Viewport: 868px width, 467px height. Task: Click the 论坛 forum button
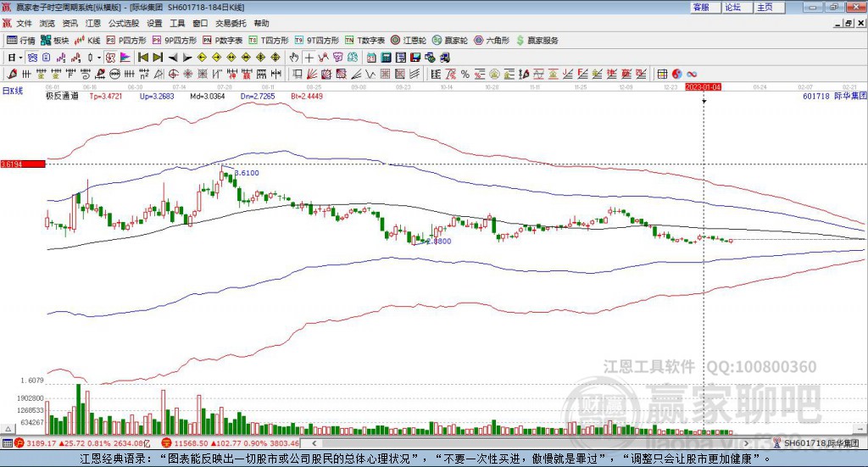pyautogui.click(x=737, y=7)
